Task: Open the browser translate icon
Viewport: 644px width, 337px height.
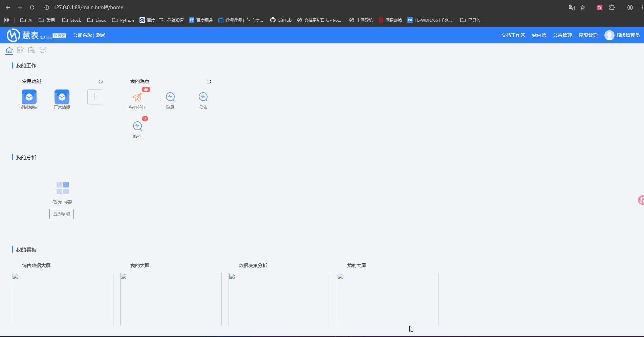Action: pyautogui.click(x=572, y=7)
